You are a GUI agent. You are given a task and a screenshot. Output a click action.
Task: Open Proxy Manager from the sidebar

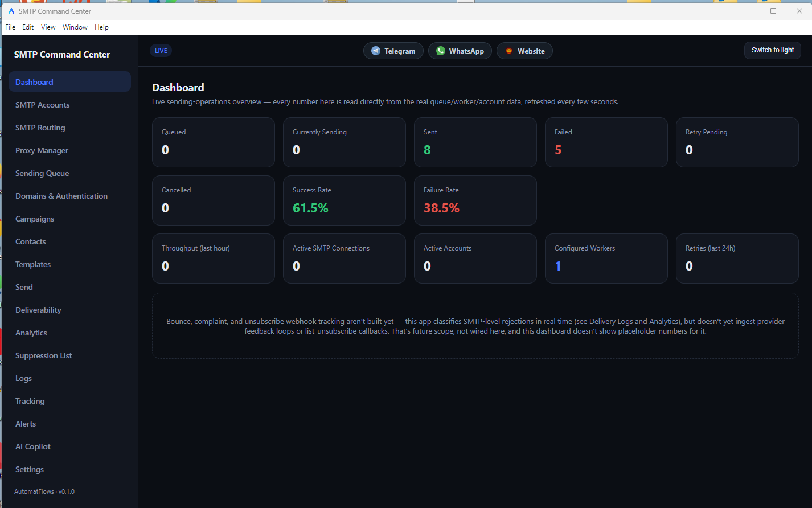[x=69, y=150]
